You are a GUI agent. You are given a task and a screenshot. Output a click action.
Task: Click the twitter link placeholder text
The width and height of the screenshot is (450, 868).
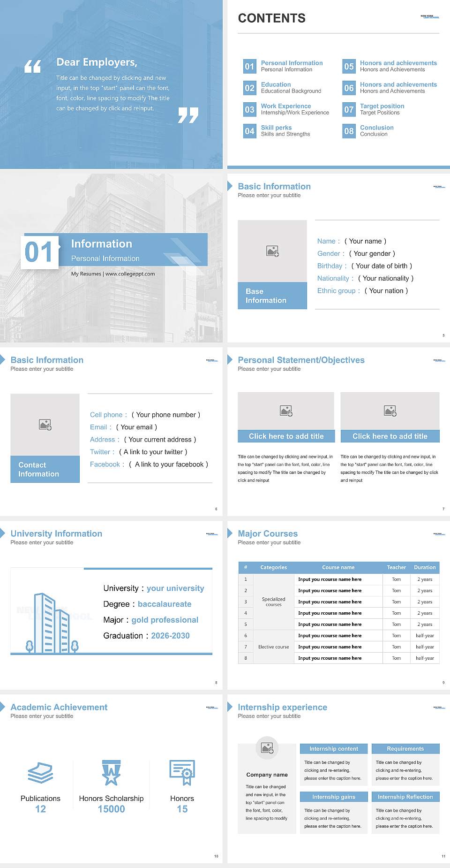pos(153,452)
